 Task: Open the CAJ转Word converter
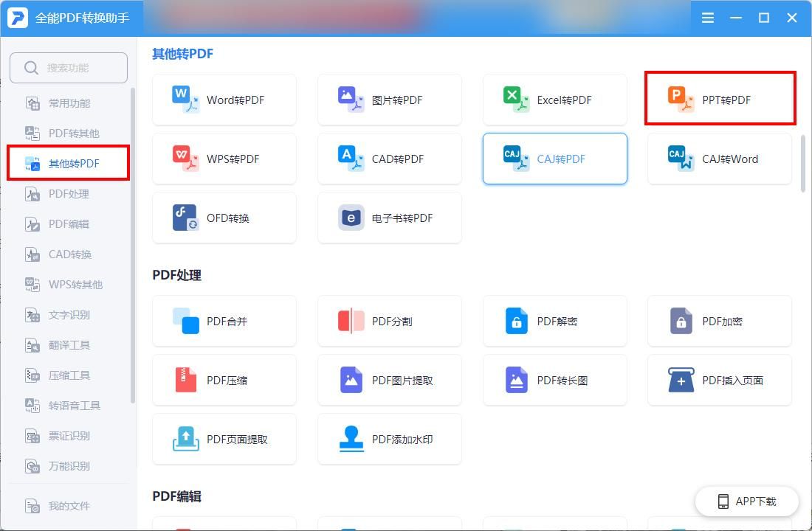(x=720, y=159)
